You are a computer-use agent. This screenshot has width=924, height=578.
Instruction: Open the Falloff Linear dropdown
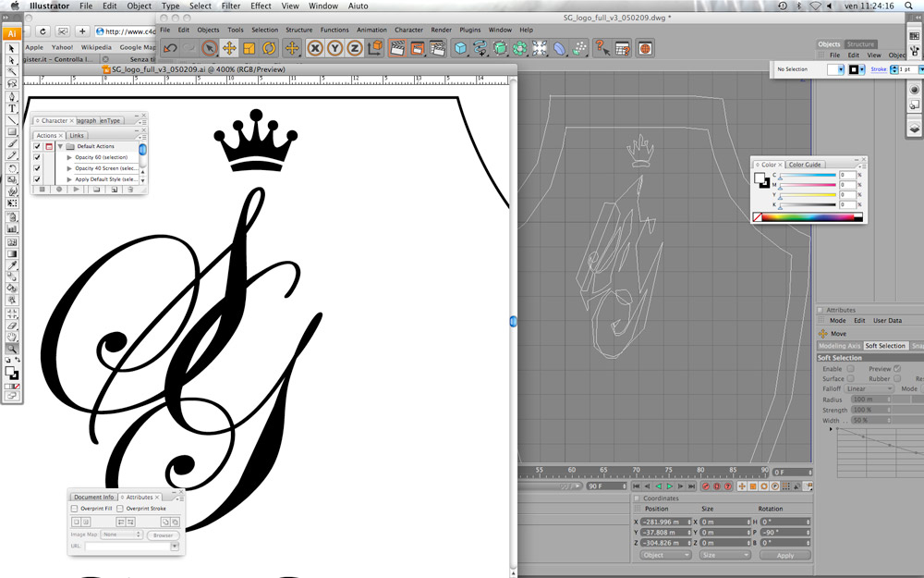coord(869,389)
